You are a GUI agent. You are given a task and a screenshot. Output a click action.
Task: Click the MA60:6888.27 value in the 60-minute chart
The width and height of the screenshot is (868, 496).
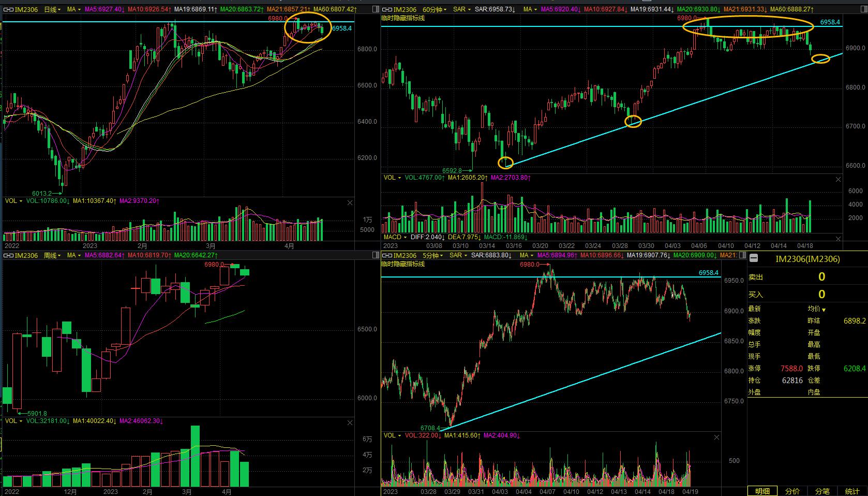(791, 9)
